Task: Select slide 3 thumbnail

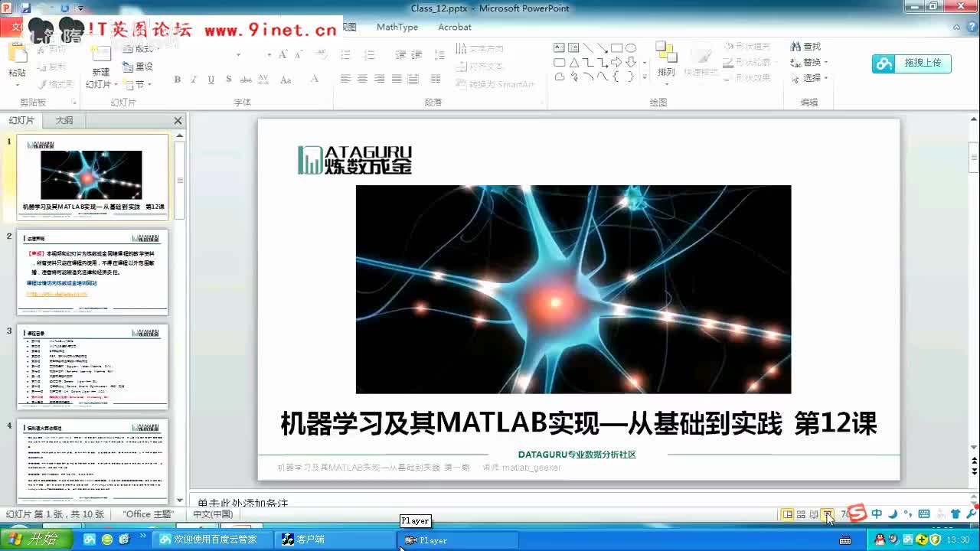Action: pos(93,367)
